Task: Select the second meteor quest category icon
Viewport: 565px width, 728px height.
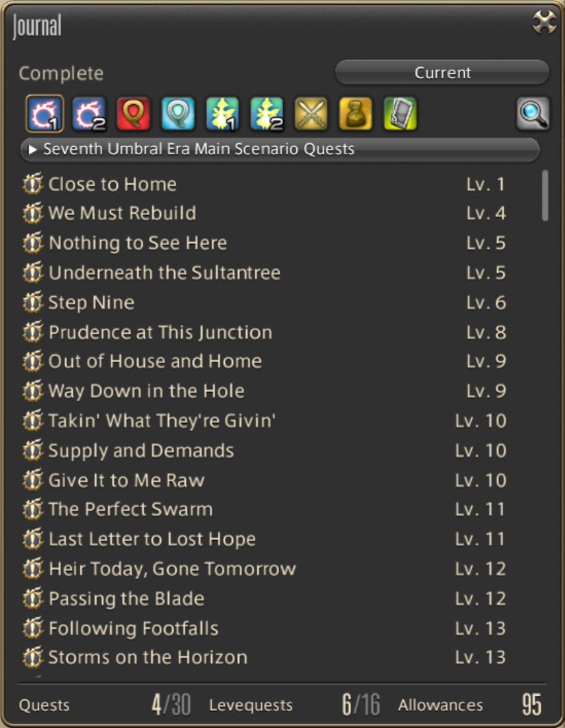Action: coord(89,114)
